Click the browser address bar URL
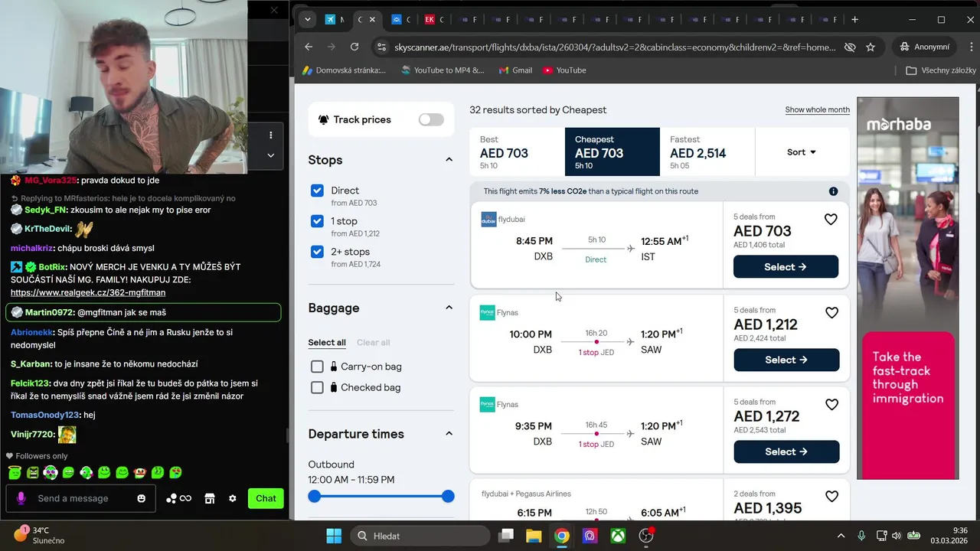This screenshot has height=551, width=980. click(615, 47)
